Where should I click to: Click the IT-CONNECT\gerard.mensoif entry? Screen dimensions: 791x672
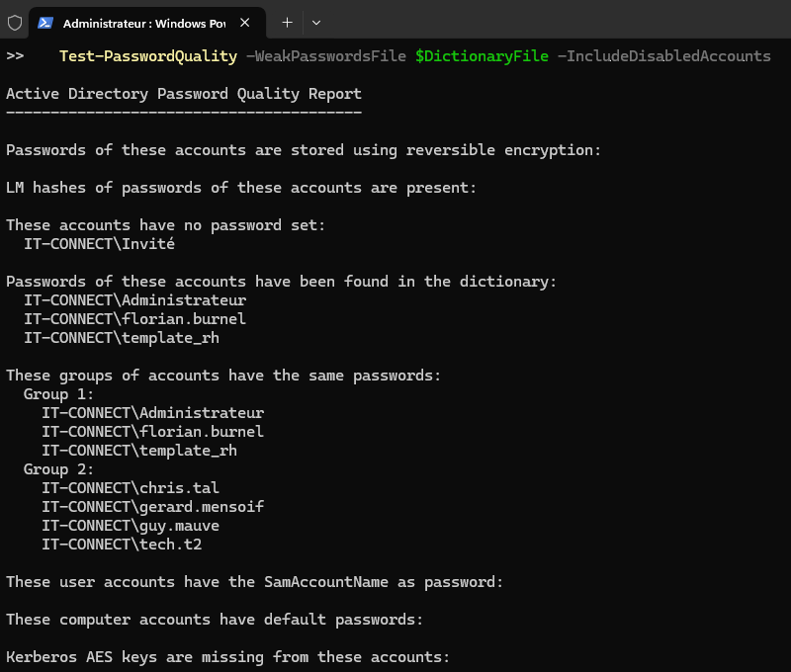(x=152, y=507)
